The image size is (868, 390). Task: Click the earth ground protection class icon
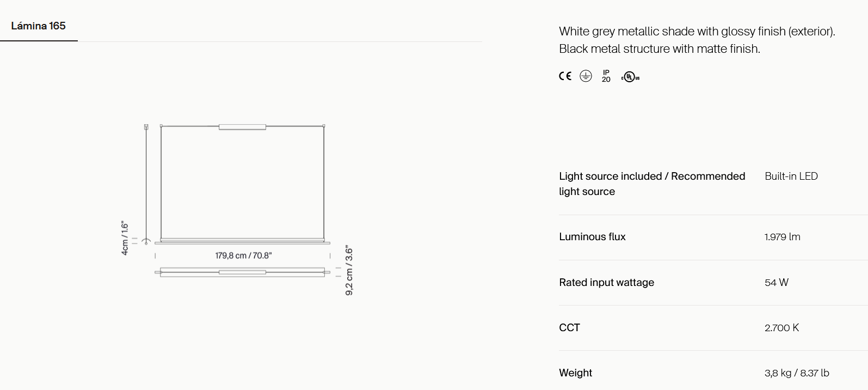[586, 76]
